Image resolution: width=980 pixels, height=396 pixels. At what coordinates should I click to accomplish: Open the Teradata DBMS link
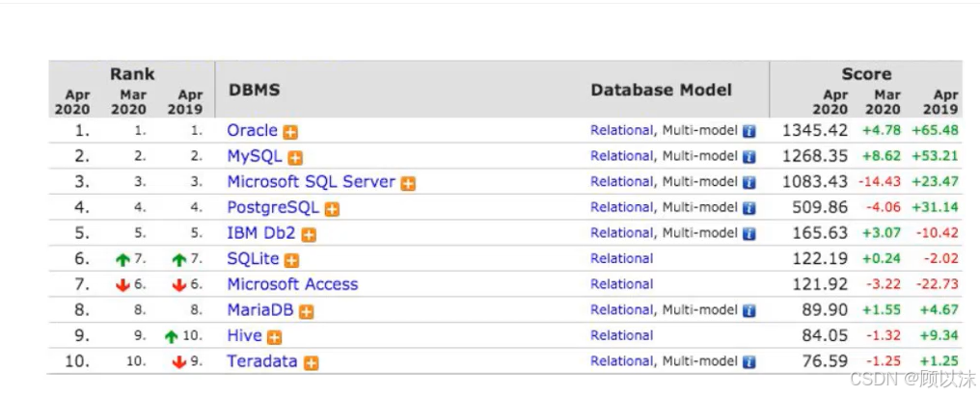pos(262,361)
